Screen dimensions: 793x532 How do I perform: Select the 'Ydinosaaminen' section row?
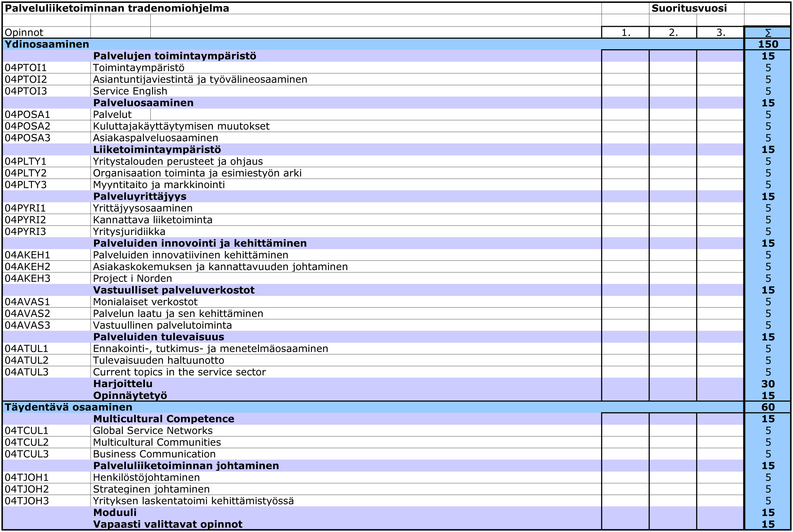pyautogui.click(x=373, y=44)
